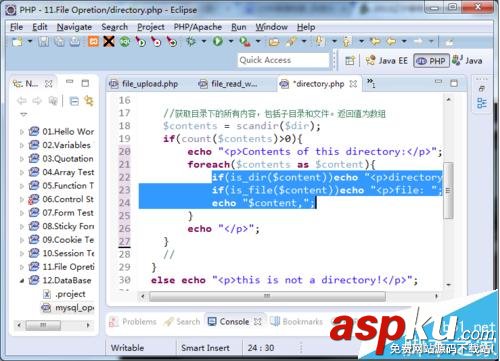The height and width of the screenshot is (361, 500).
Task: Minimize the editor area
Action: [x=438, y=82]
